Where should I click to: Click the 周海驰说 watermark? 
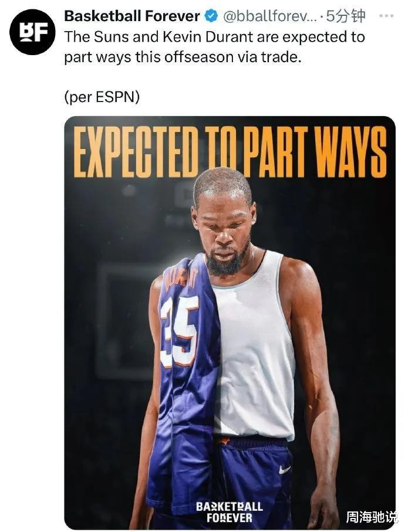coord(371,517)
